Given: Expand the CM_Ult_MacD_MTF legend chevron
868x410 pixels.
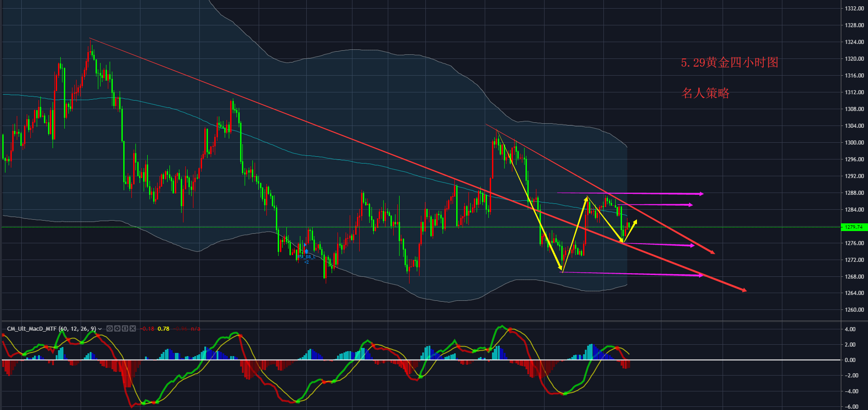Looking at the screenshot, I should [100, 329].
